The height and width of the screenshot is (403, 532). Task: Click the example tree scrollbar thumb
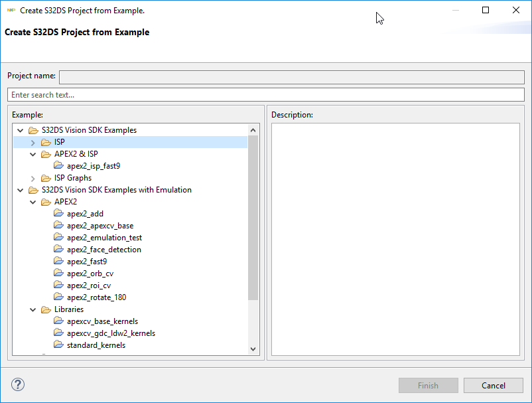(x=253, y=218)
